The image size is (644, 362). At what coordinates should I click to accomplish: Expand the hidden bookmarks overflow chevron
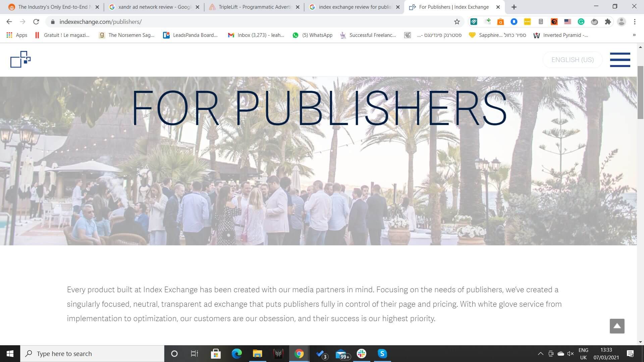click(x=634, y=35)
